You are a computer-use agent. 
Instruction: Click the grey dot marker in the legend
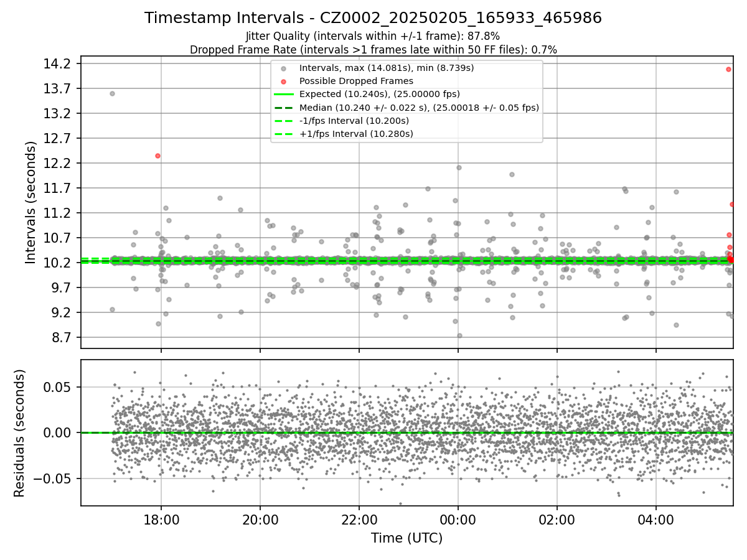coord(284,68)
